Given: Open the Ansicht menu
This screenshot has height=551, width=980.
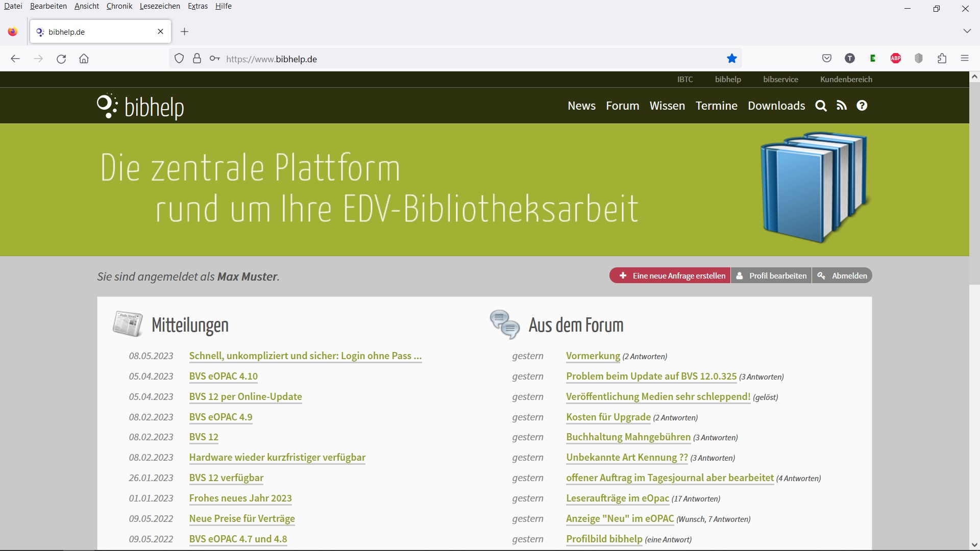Looking at the screenshot, I should pos(87,6).
